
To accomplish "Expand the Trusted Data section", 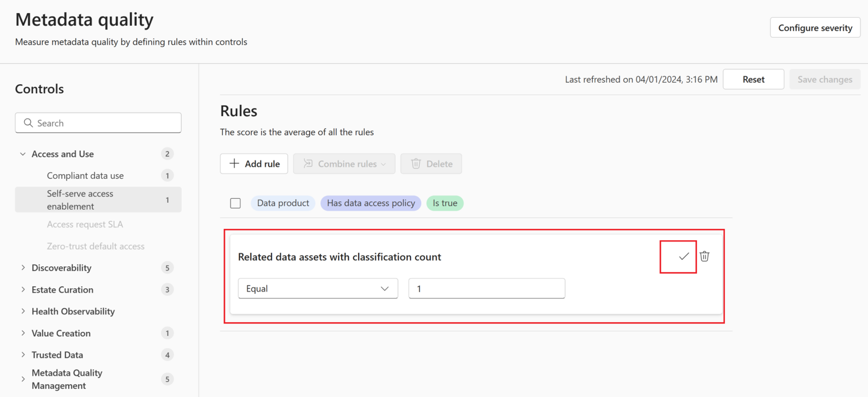I will [x=23, y=354].
